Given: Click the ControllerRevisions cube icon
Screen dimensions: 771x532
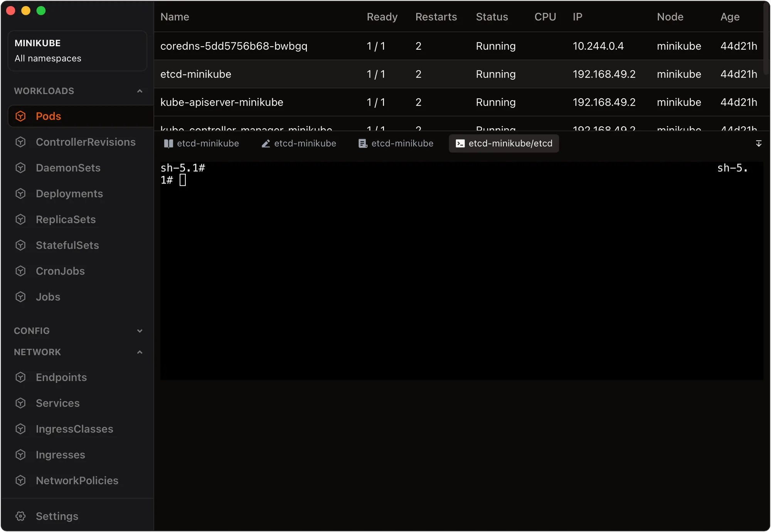Looking at the screenshot, I should click(x=20, y=142).
